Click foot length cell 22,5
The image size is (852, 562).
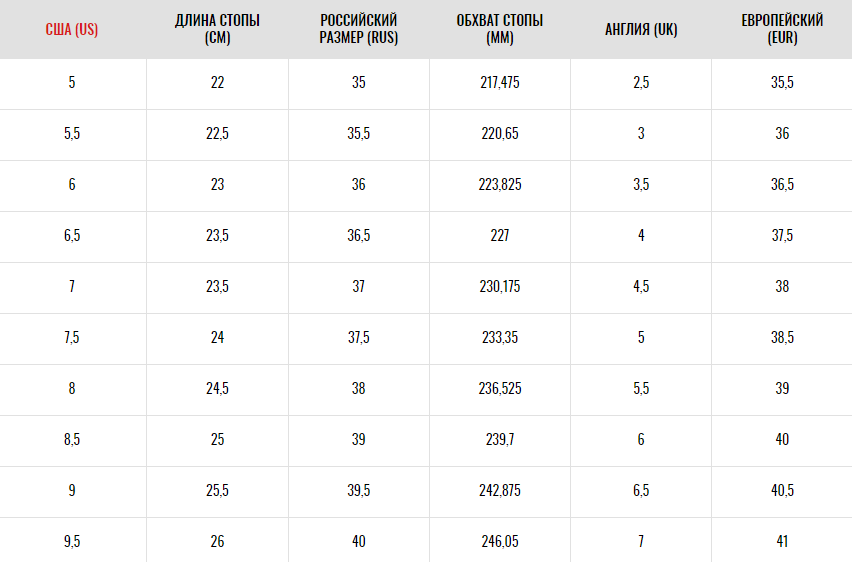(x=217, y=134)
